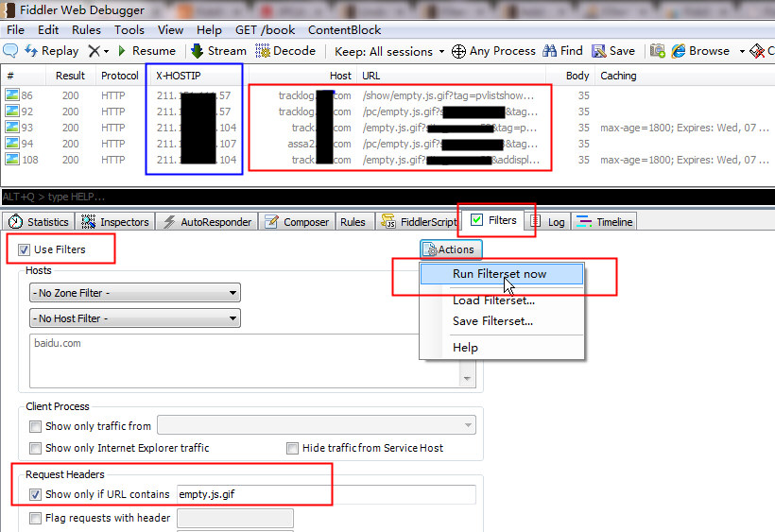Screen dimensions: 775x532
Task: Switch to Composer tab
Action: pos(297,222)
